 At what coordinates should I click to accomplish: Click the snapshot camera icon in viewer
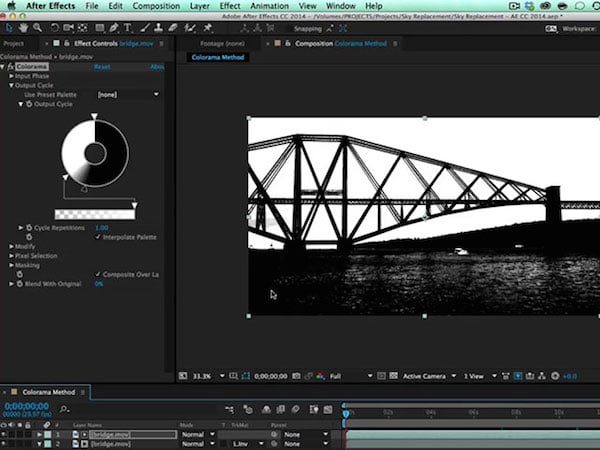(296, 376)
